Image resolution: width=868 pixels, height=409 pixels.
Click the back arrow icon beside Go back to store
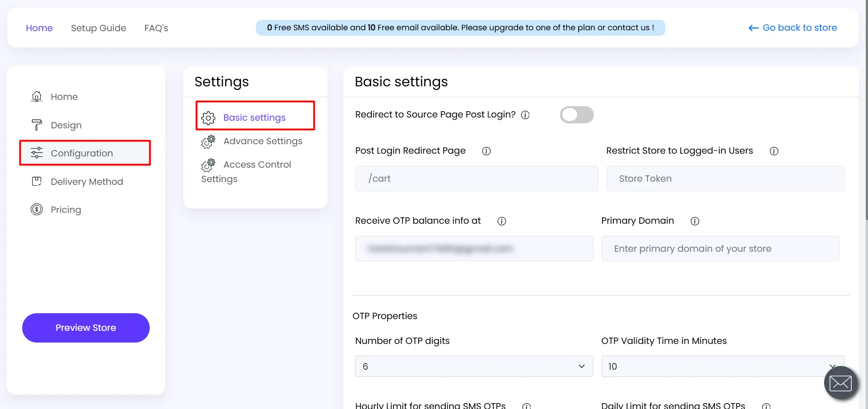click(753, 28)
